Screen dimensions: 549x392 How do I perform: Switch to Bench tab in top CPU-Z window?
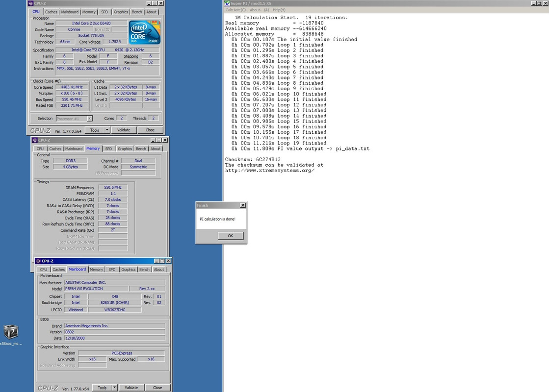tap(137, 12)
